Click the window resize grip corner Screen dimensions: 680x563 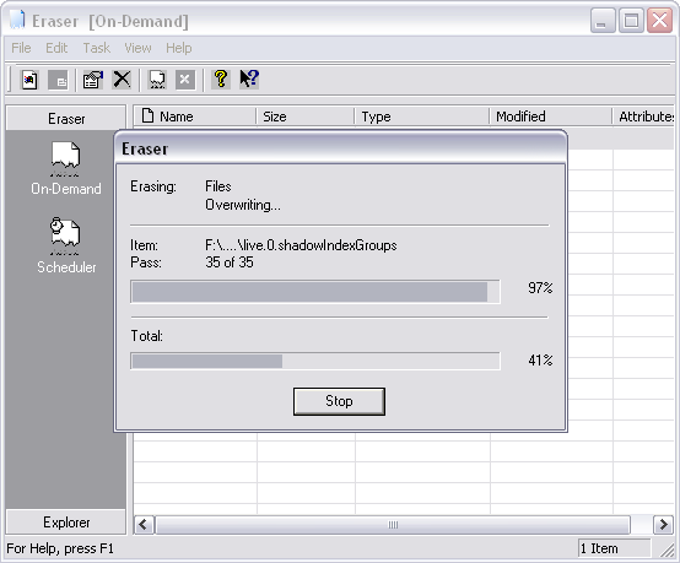click(667, 551)
